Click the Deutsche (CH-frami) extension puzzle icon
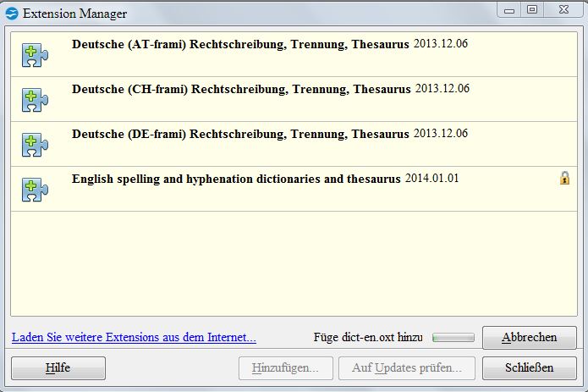The width and height of the screenshot is (588, 392). click(35, 99)
